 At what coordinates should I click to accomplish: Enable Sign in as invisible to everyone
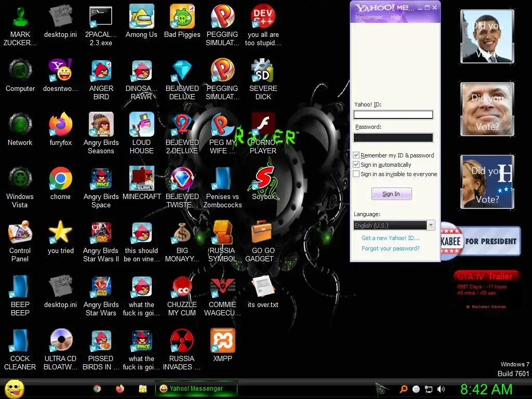(356, 174)
